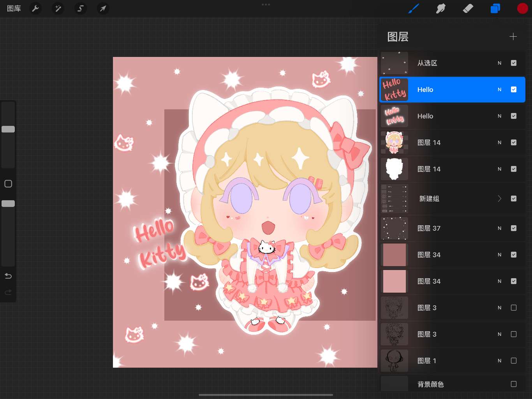The height and width of the screenshot is (399, 532).
Task: Hide the dark pink 图层 34 layer
Action: (514, 254)
